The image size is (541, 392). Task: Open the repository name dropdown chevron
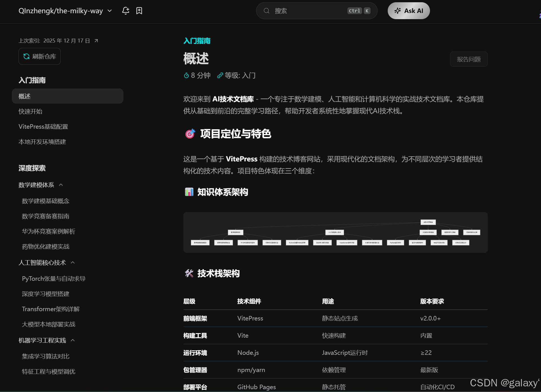(x=110, y=11)
